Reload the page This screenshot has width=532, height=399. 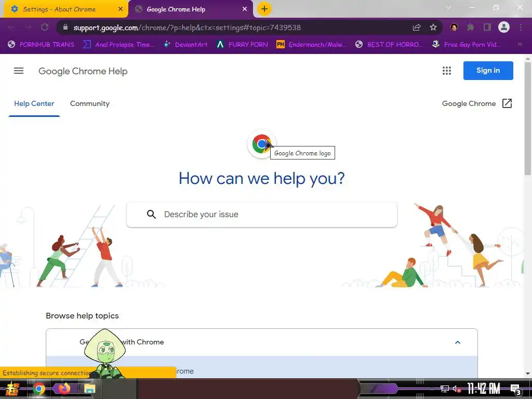pos(45,28)
